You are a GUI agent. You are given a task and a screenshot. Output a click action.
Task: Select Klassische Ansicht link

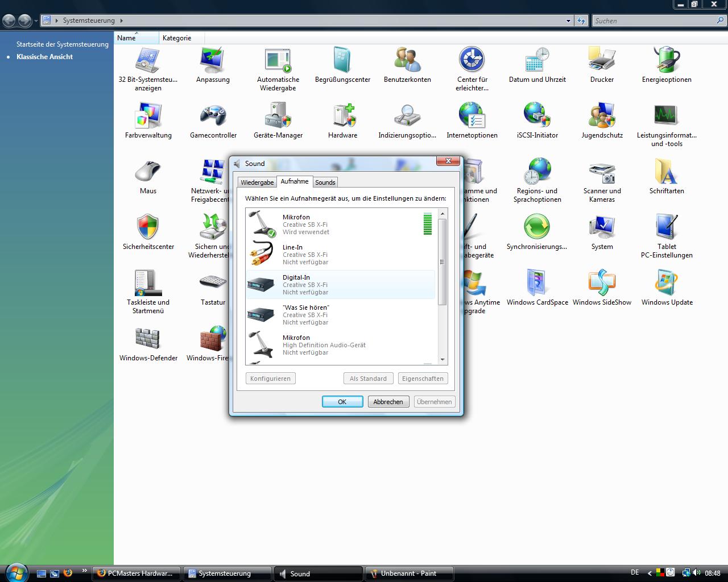click(x=45, y=57)
